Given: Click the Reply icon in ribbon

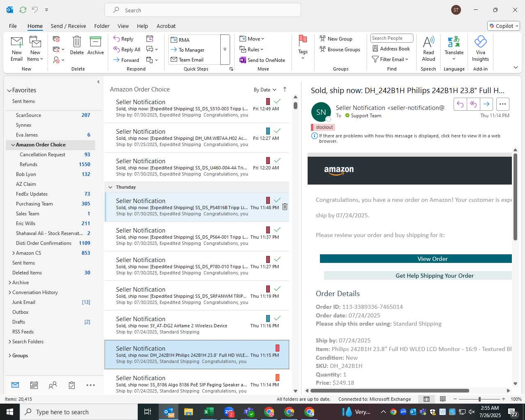Looking at the screenshot, I should click(123, 39).
